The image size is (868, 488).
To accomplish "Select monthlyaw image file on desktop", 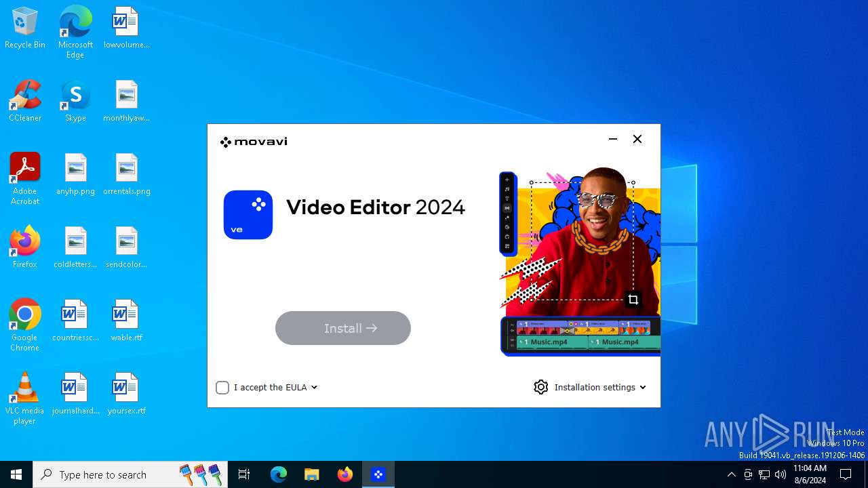I will click(x=126, y=102).
